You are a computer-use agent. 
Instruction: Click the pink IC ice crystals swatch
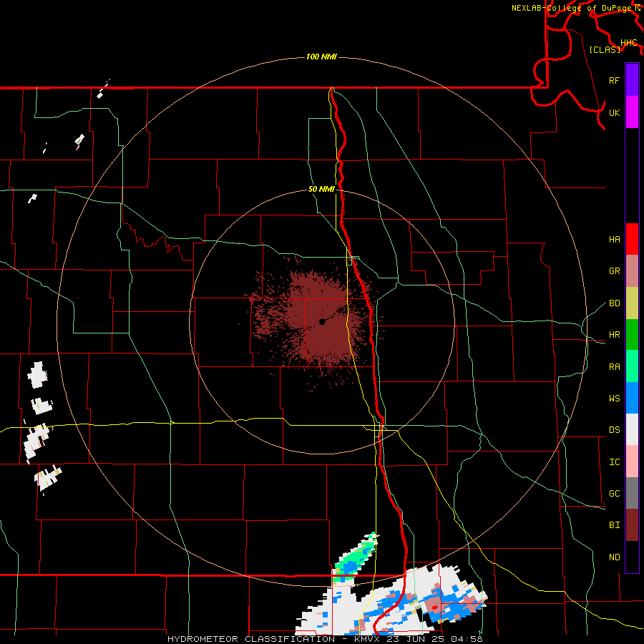tap(632, 462)
